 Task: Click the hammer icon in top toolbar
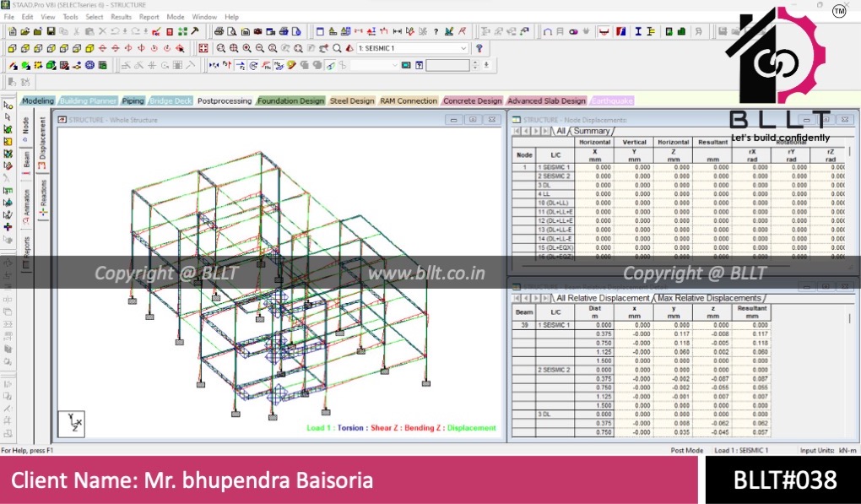tap(195, 32)
